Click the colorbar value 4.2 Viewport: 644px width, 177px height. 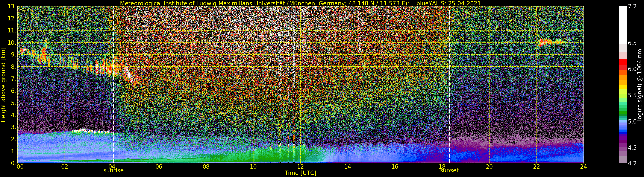coord(632,163)
